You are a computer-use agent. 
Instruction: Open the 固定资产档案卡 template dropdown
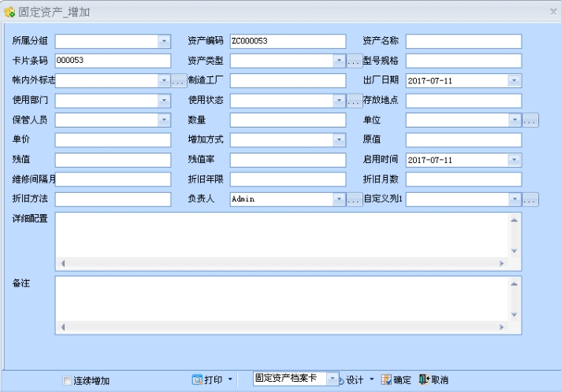(333, 379)
